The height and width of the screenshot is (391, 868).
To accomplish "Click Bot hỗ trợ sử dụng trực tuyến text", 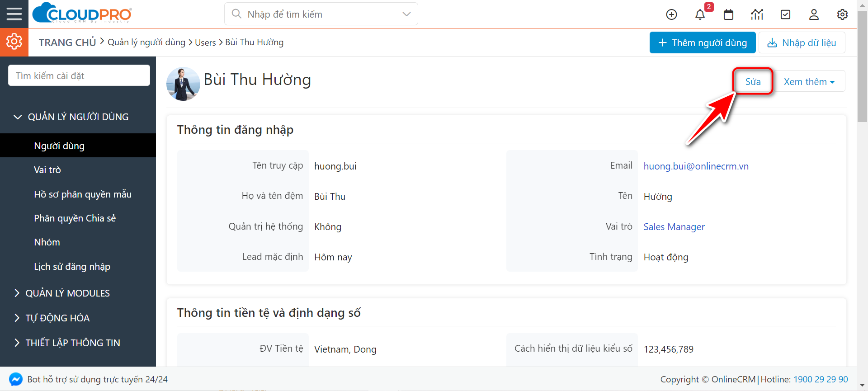I will coord(97,379).
